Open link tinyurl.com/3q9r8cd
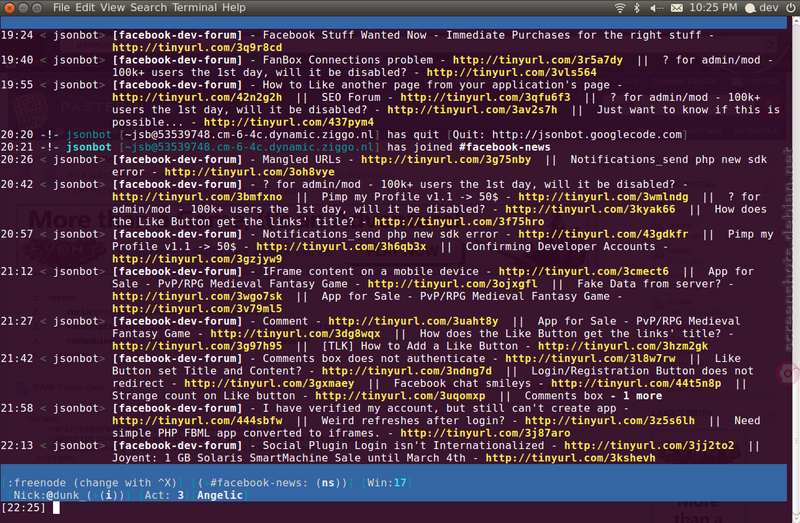Viewport: 800px width, 523px height. point(197,47)
